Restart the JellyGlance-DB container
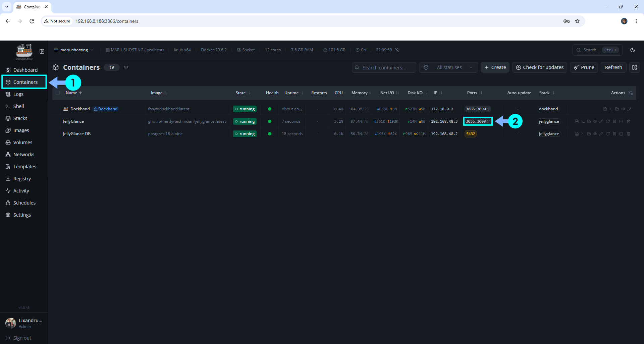The image size is (644, 344). tap(608, 134)
